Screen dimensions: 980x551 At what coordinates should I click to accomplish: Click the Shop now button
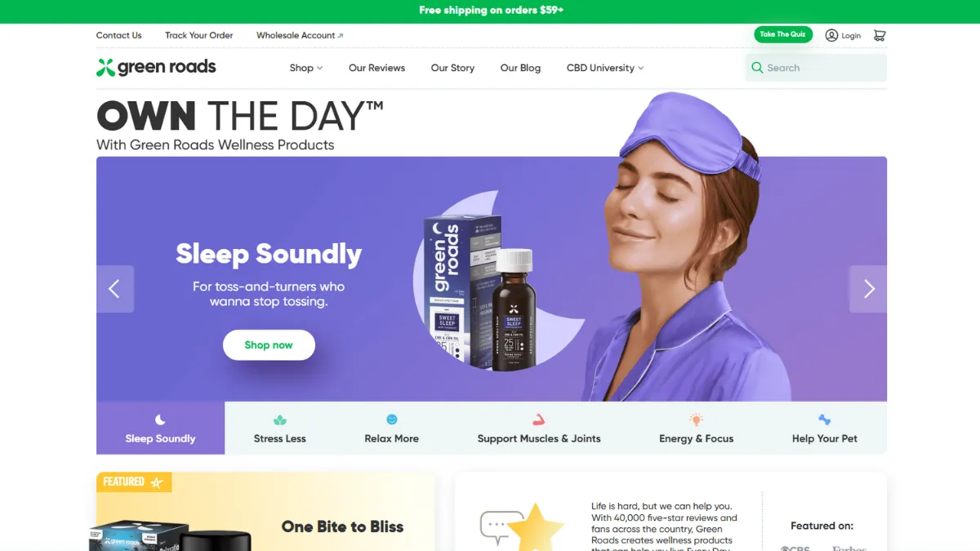tap(269, 345)
